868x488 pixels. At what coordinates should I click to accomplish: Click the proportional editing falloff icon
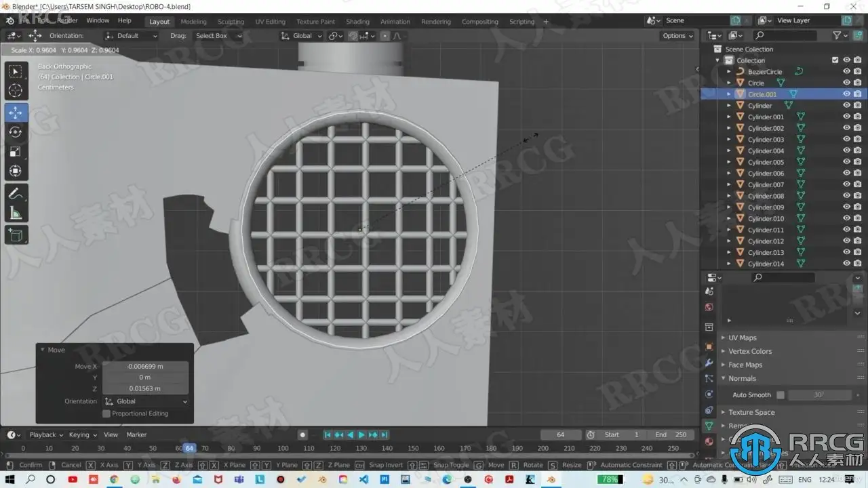[397, 36]
